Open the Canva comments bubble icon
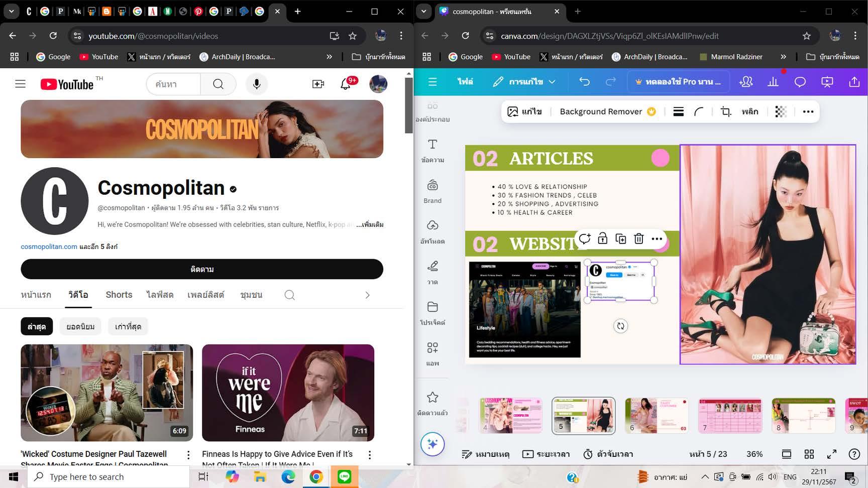 pos(800,82)
